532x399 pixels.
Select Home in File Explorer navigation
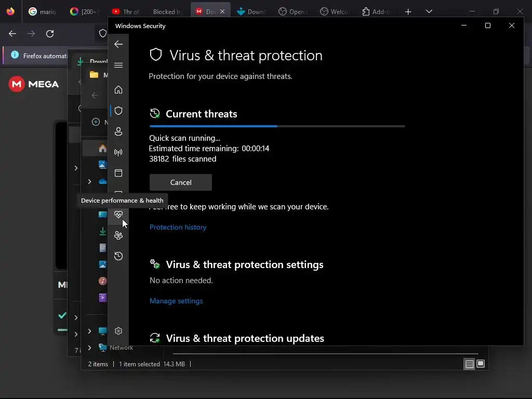tap(102, 148)
